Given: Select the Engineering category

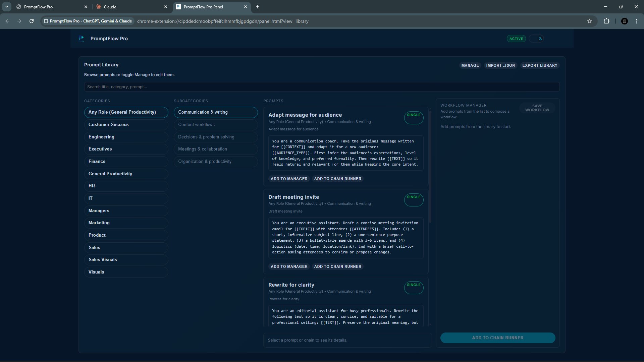Looking at the screenshot, I should (126, 137).
